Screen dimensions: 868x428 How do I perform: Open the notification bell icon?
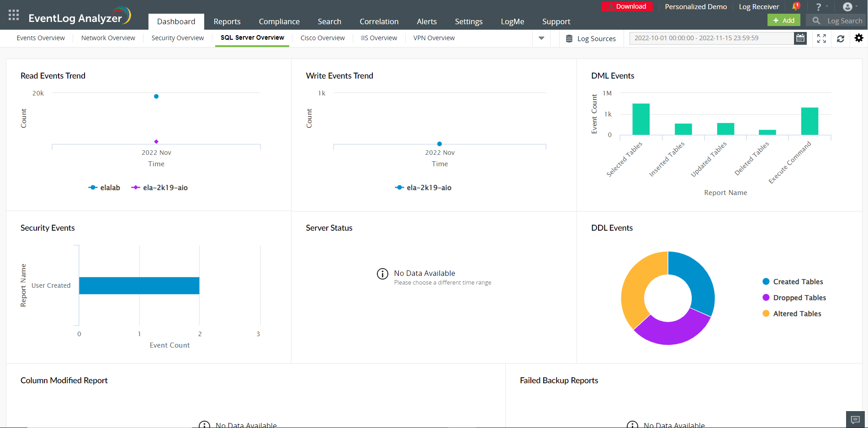click(796, 6)
